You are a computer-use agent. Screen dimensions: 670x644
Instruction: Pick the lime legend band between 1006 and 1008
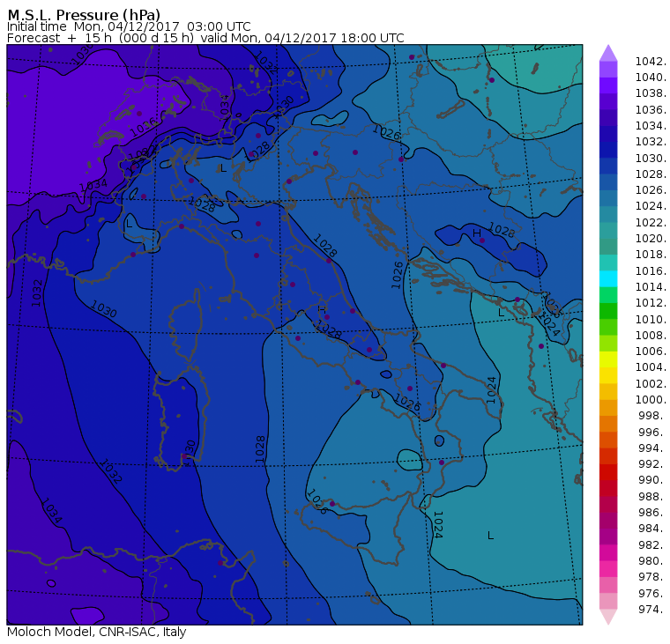[608, 343]
